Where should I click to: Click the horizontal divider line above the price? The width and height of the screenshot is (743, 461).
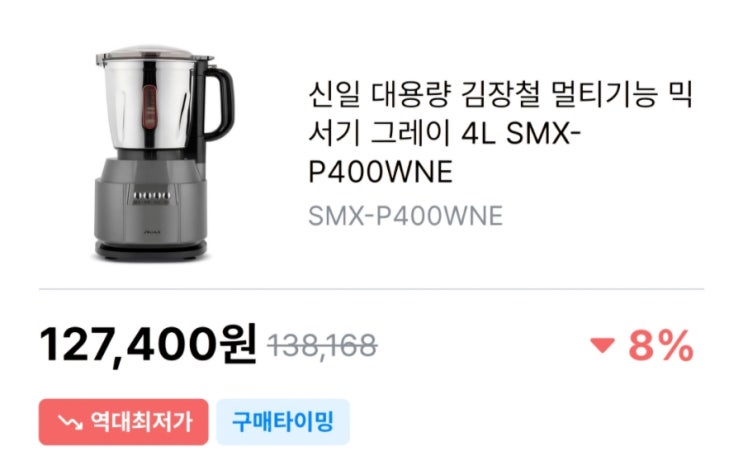point(372,289)
